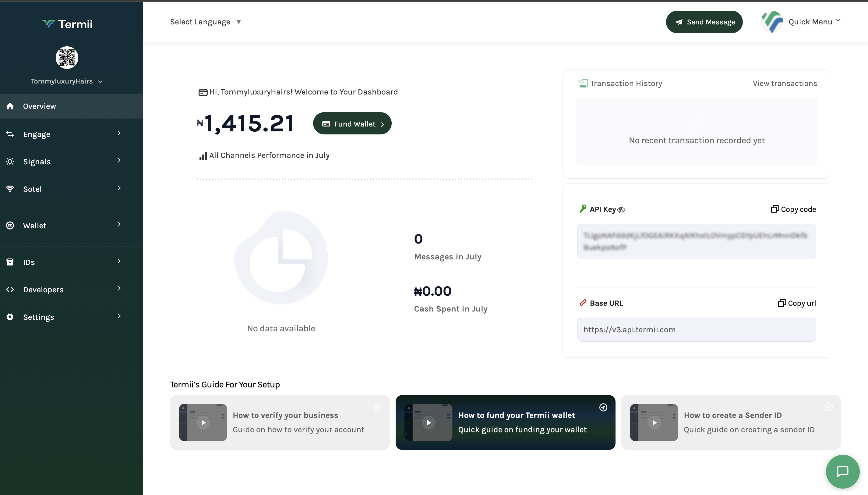Screen dimensions: 868x495
Task: Expand the Settings menu chevron
Action: [x=119, y=316]
